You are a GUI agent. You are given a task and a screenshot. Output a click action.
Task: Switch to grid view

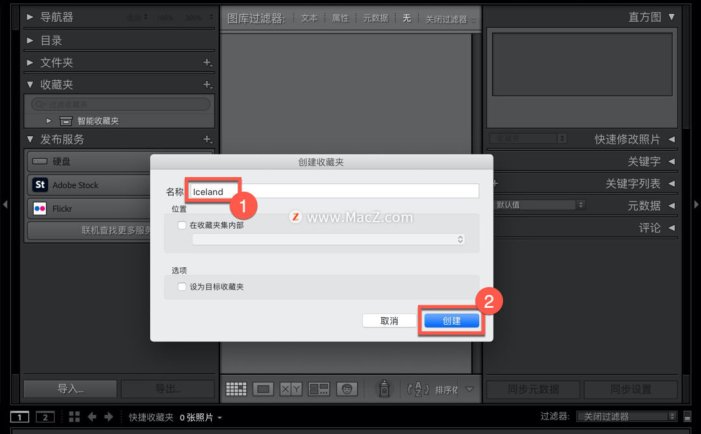[x=236, y=389]
